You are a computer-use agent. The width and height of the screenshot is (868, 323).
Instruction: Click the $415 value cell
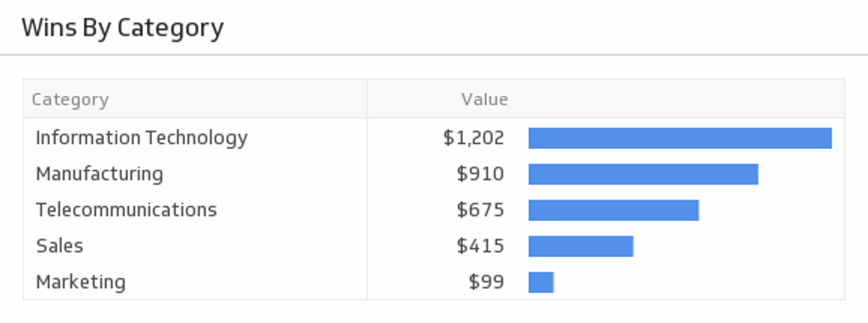click(480, 246)
